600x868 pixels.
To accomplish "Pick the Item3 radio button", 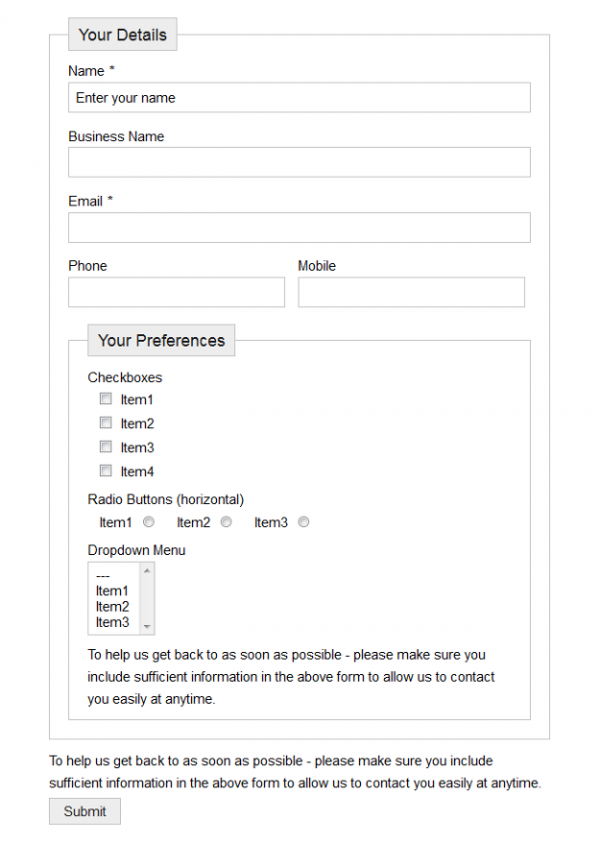I will pos(303,522).
